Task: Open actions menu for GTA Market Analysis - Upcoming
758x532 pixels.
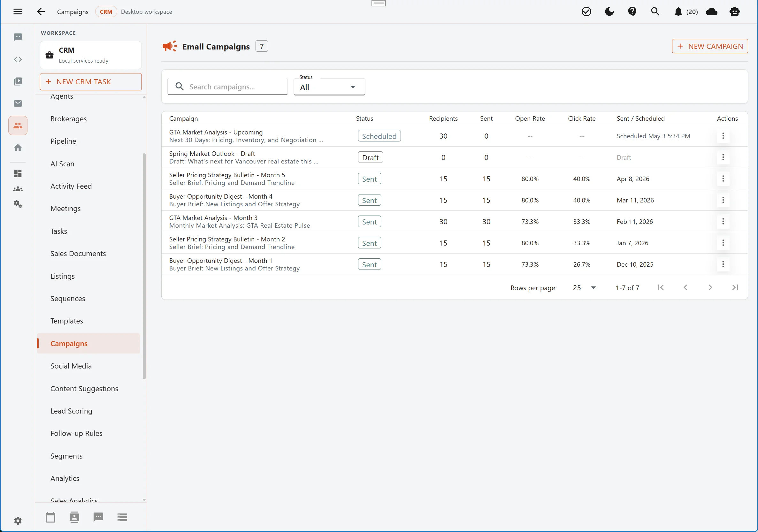Action: point(723,136)
